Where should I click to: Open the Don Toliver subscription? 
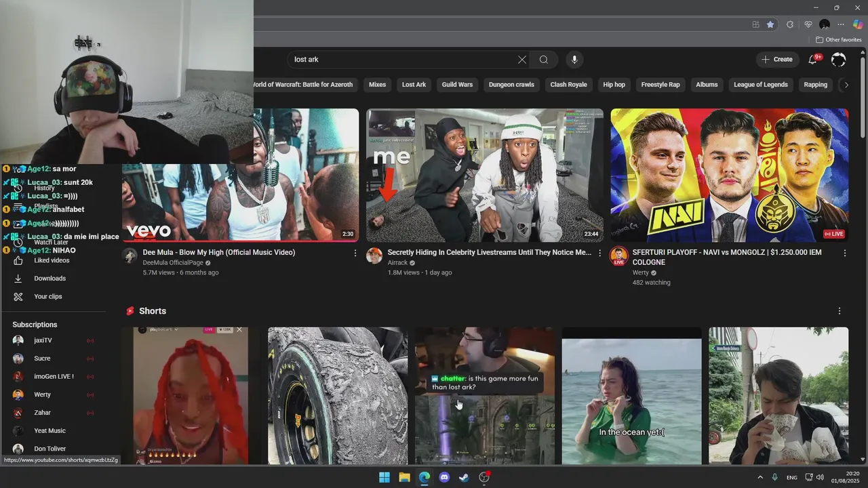pyautogui.click(x=50, y=449)
